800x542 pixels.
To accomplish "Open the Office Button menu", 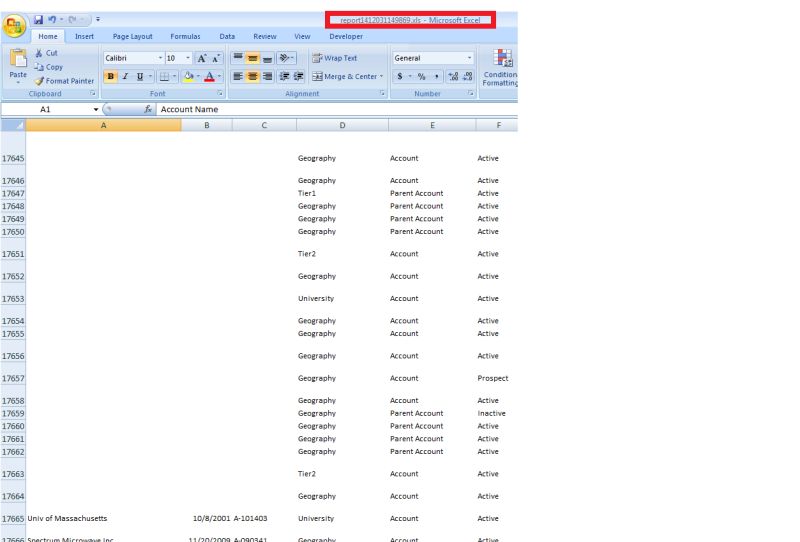I will (14, 26).
